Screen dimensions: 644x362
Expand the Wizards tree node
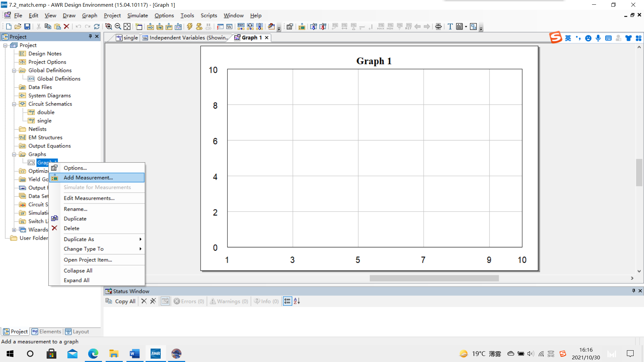(x=14, y=230)
